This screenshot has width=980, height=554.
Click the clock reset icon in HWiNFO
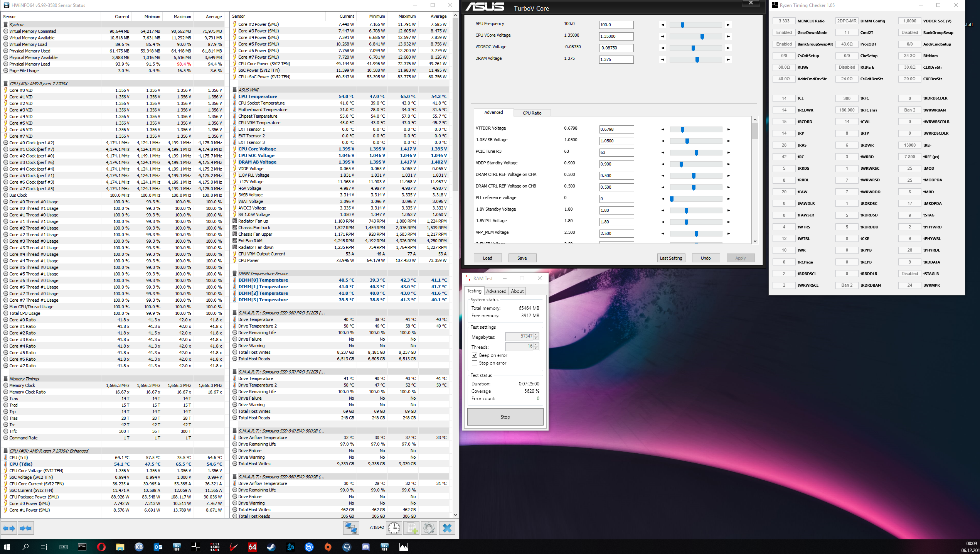(394, 528)
